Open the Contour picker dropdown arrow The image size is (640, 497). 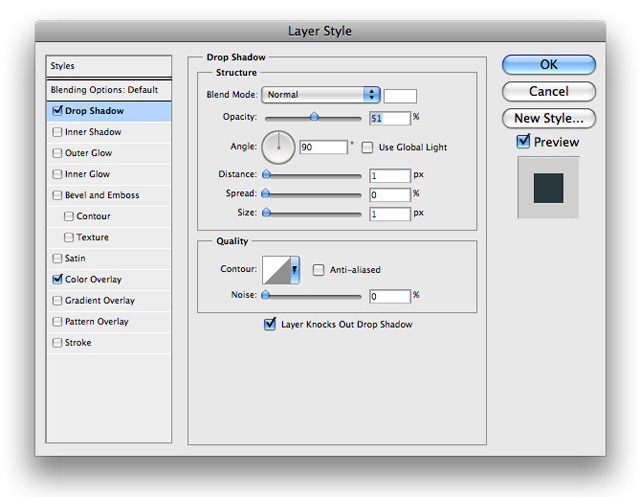(295, 270)
